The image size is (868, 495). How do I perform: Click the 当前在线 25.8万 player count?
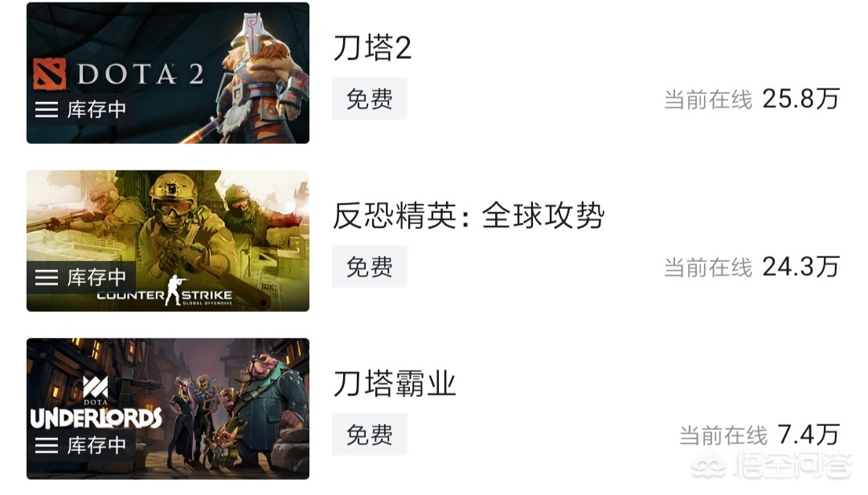pyautogui.click(x=751, y=99)
